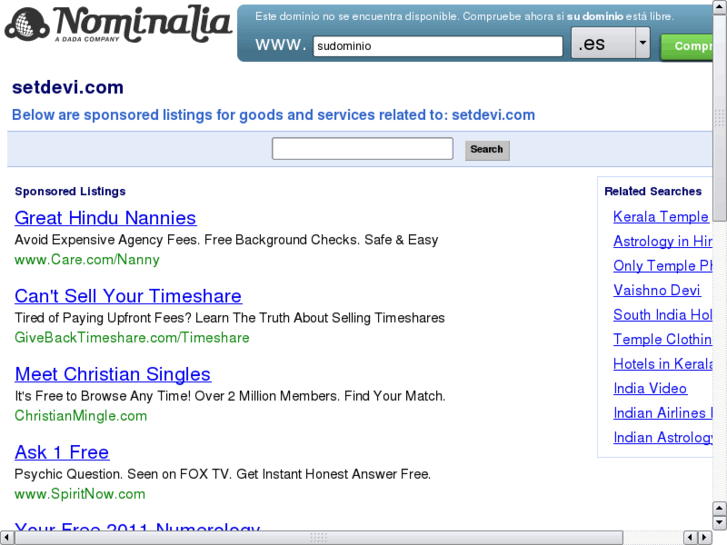This screenshot has height=545, width=727.
Task: Open the Indian Airlines related search
Action: [663, 413]
